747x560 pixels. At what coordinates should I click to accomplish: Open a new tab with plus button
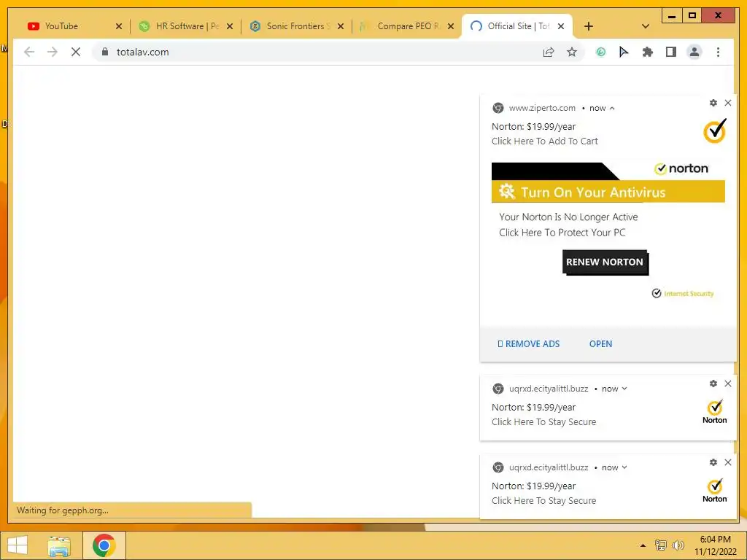[589, 26]
